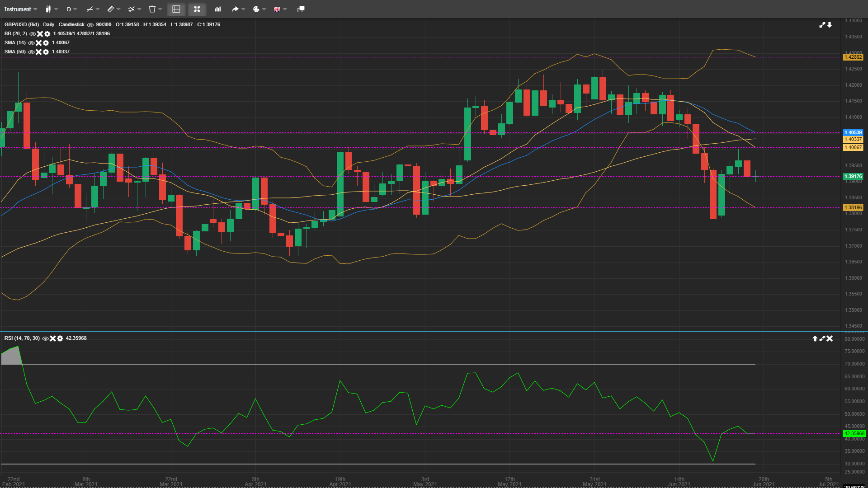The height and width of the screenshot is (488, 868).
Task: Open the trend line drawing tools menu
Action: point(93,9)
